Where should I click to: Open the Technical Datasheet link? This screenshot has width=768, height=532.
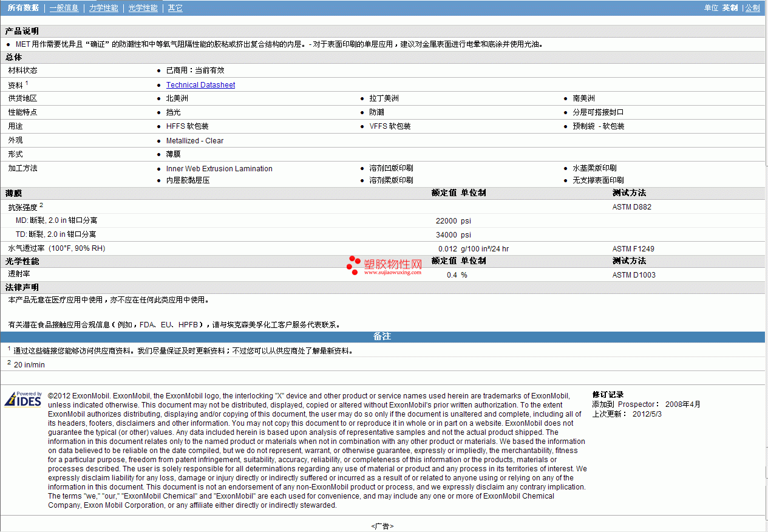200,85
